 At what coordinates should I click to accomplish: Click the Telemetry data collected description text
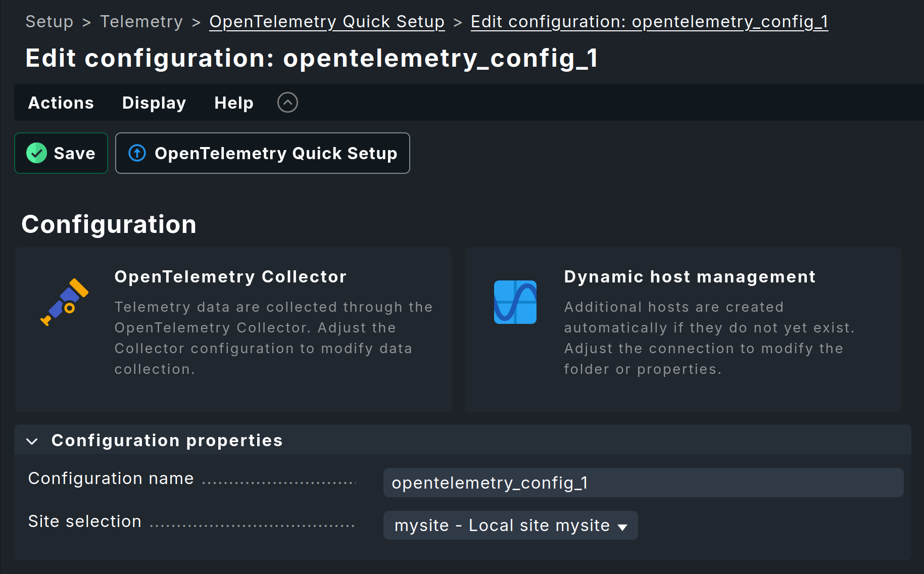click(x=273, y=338)
